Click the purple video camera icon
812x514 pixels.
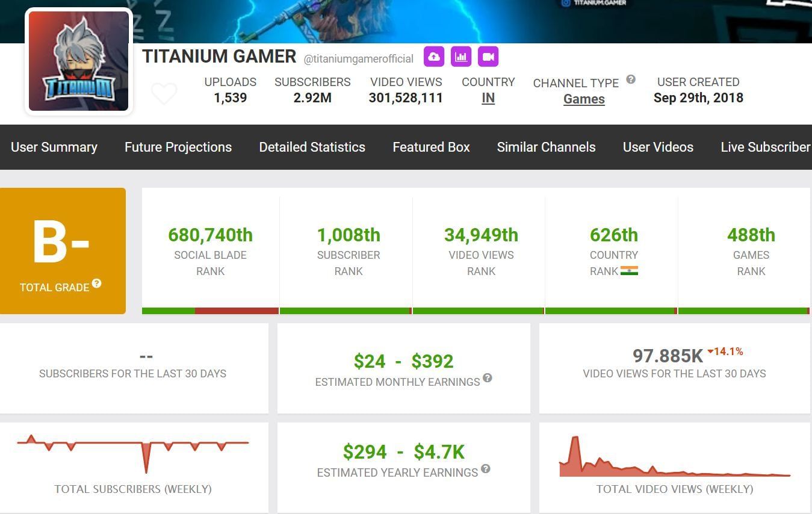click(488, 57)
